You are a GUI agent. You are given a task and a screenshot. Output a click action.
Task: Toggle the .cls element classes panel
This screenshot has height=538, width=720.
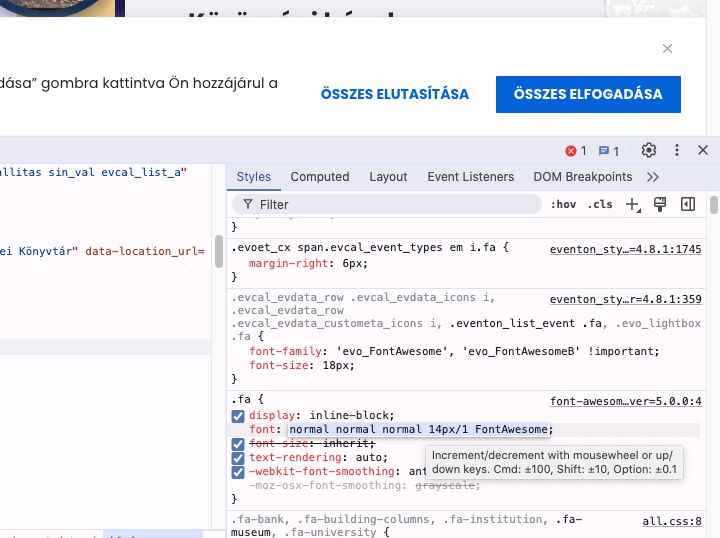(x=600, y=204)
